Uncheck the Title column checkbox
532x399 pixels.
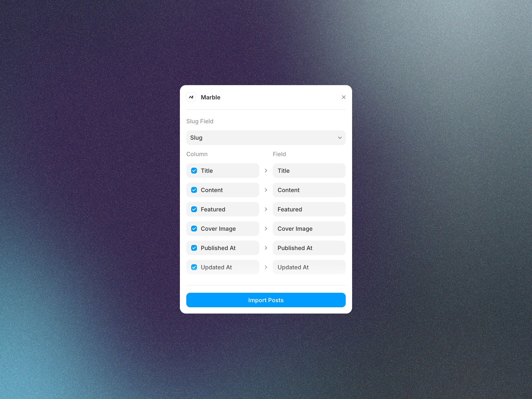pyautogui.click(x=194, y=171)
